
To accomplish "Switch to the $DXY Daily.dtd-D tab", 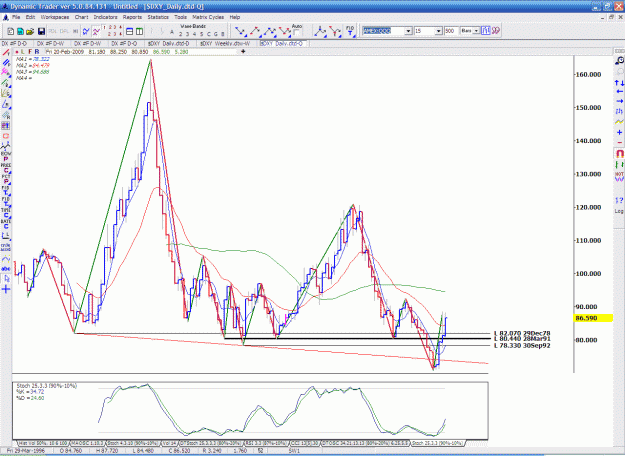I will tap(168, 43).
